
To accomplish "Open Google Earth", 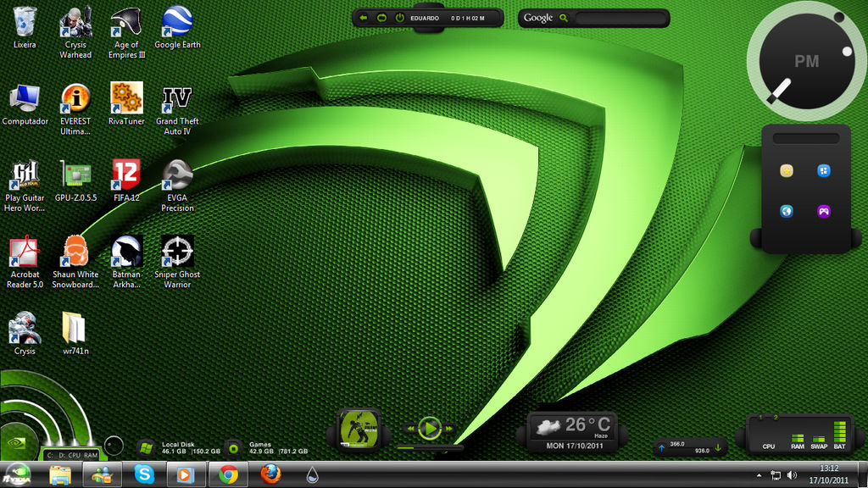I will point(177,21).
